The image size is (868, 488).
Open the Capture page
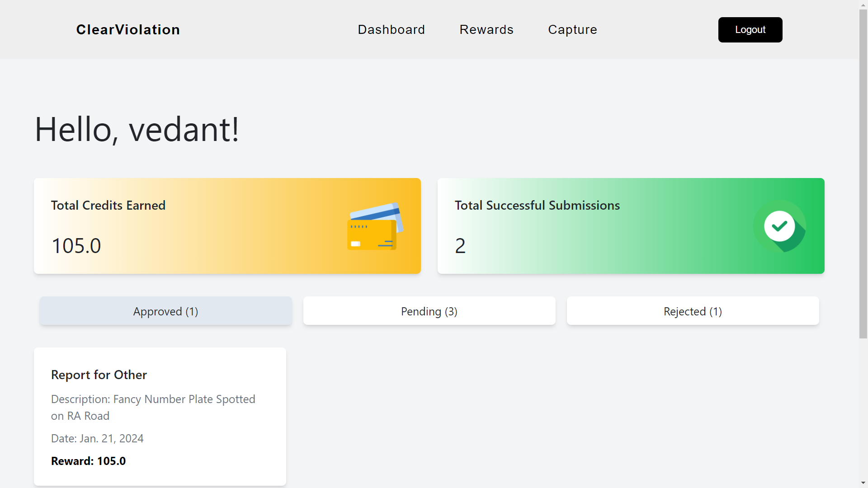[572, 30]
